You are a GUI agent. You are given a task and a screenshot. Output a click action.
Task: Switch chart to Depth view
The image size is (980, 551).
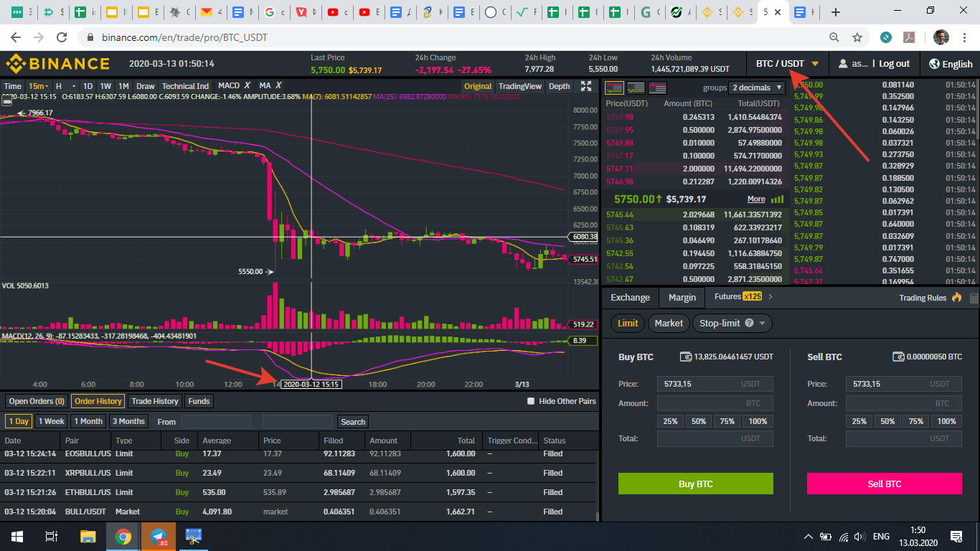(559, 86)
